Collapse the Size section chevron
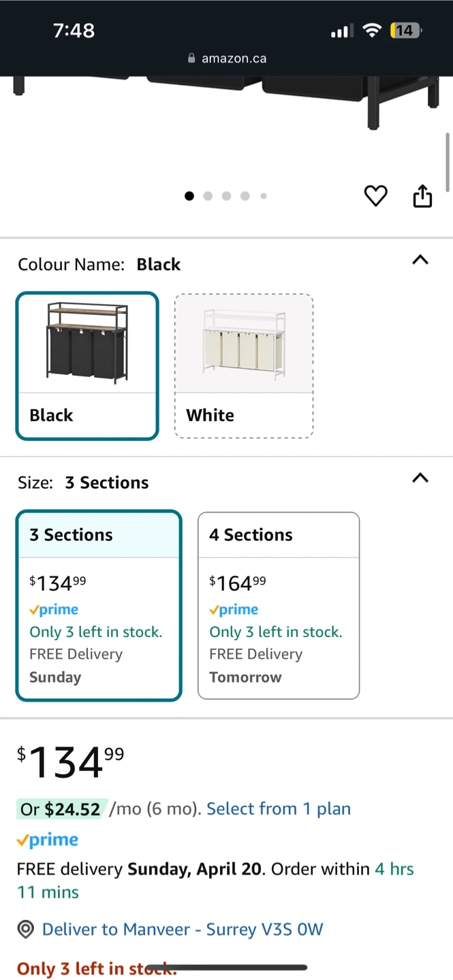The width and height of the screenshot is (453, 980). click(x=420, y=478)
